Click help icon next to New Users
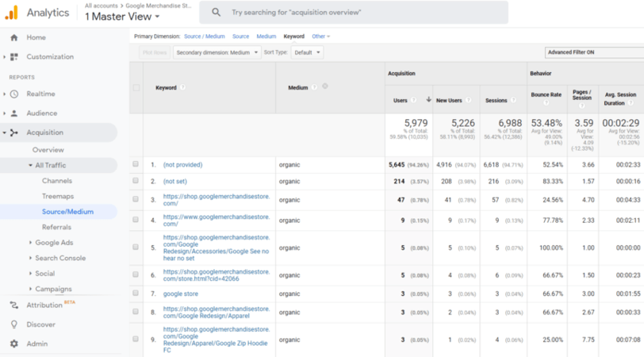The height and width of the screenshot is (357, 644). 468,100
